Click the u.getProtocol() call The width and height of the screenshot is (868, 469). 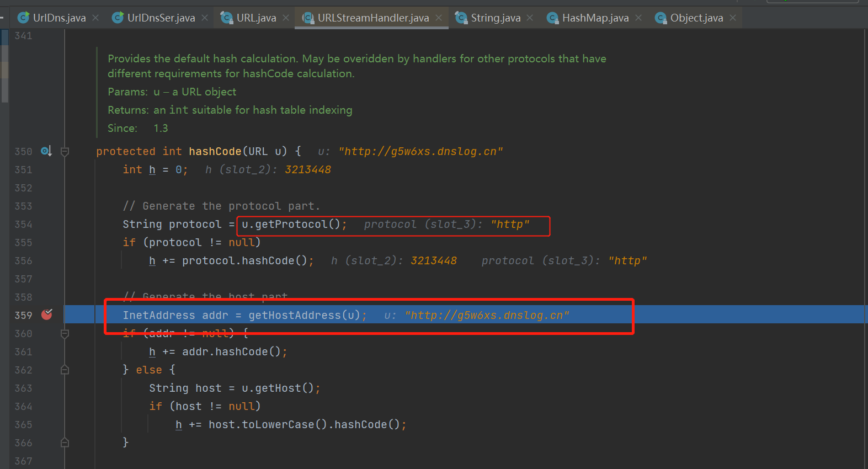(291, 224)
